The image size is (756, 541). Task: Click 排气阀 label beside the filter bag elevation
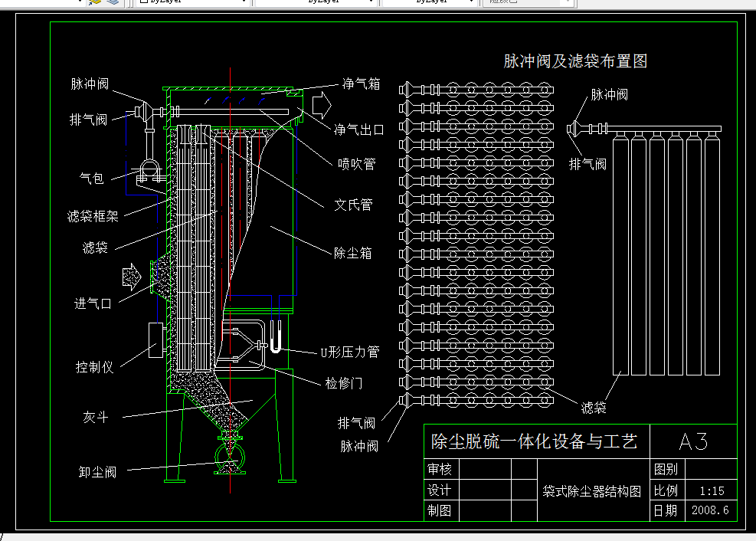pos(587,165)
